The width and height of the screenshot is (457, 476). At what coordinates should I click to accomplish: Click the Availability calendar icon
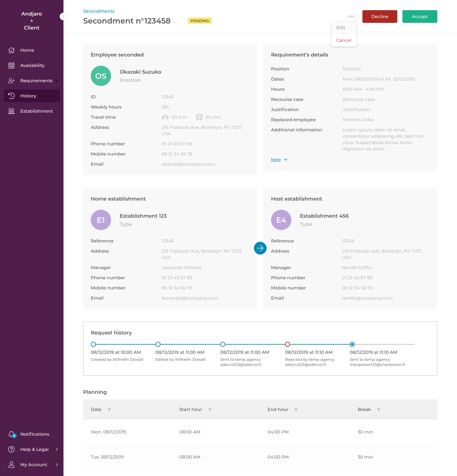(11, 66)
